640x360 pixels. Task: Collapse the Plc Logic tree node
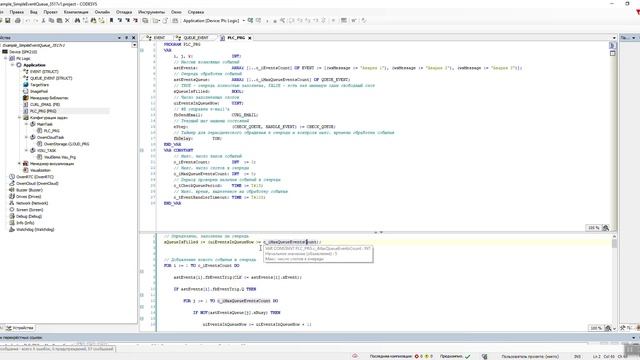pos(6,58)
